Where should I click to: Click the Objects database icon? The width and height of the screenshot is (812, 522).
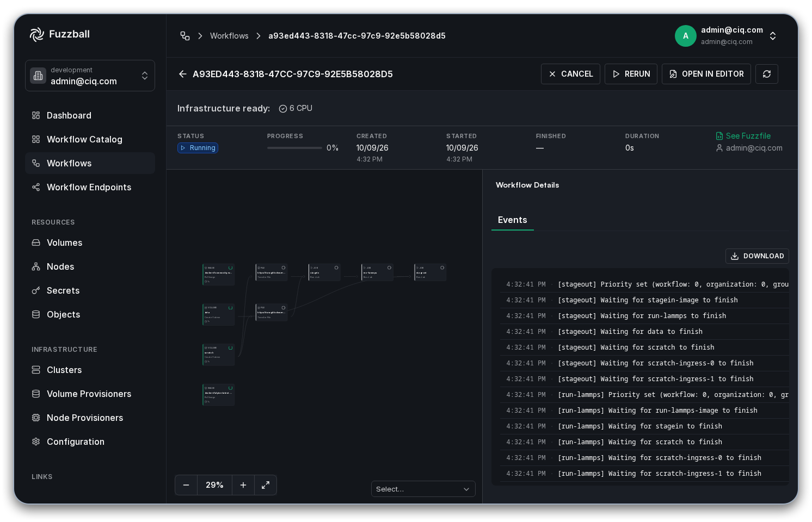[36, 314]
